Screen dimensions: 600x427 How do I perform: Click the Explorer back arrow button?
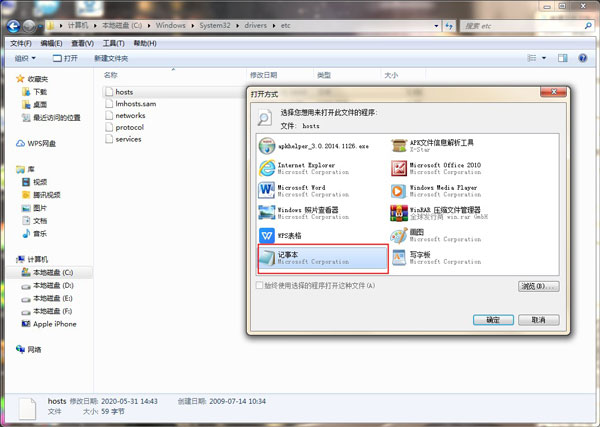click(13, 26)
